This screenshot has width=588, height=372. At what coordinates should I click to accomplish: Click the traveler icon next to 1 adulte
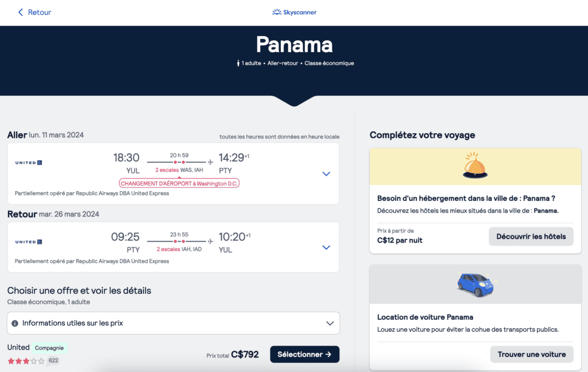(x=238, y=64)
